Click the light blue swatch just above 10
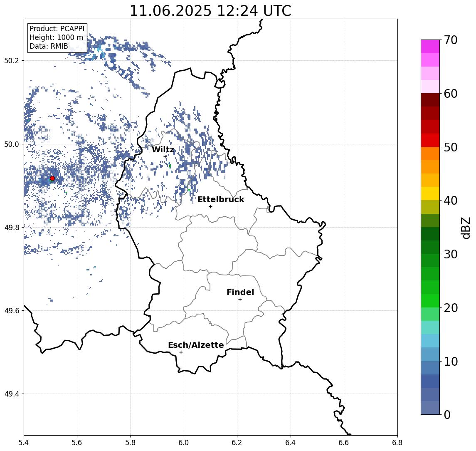 (x=430, y=354)
